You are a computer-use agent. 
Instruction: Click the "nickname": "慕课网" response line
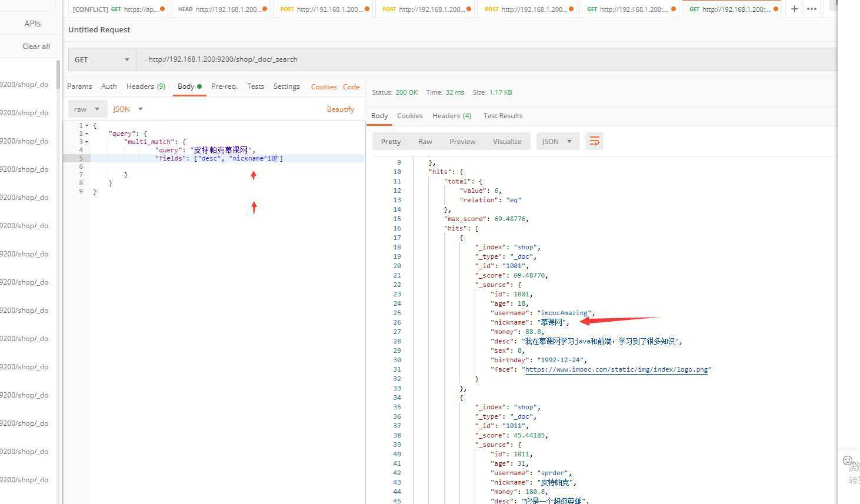click(530, 322)
